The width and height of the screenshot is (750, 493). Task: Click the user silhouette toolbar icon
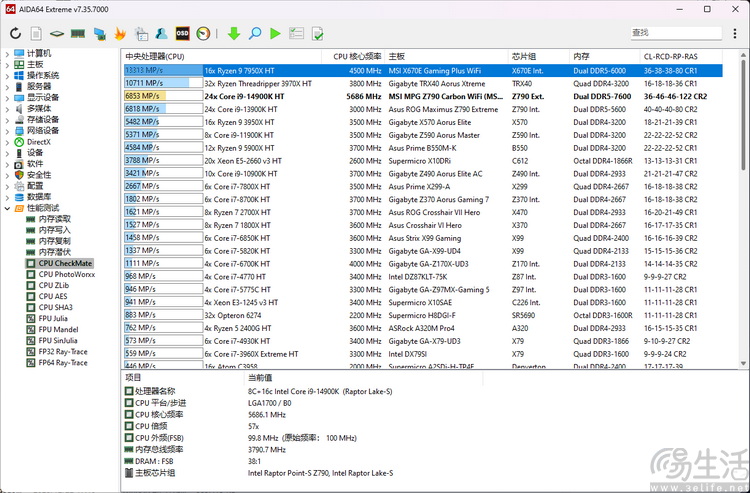point(162,33)
